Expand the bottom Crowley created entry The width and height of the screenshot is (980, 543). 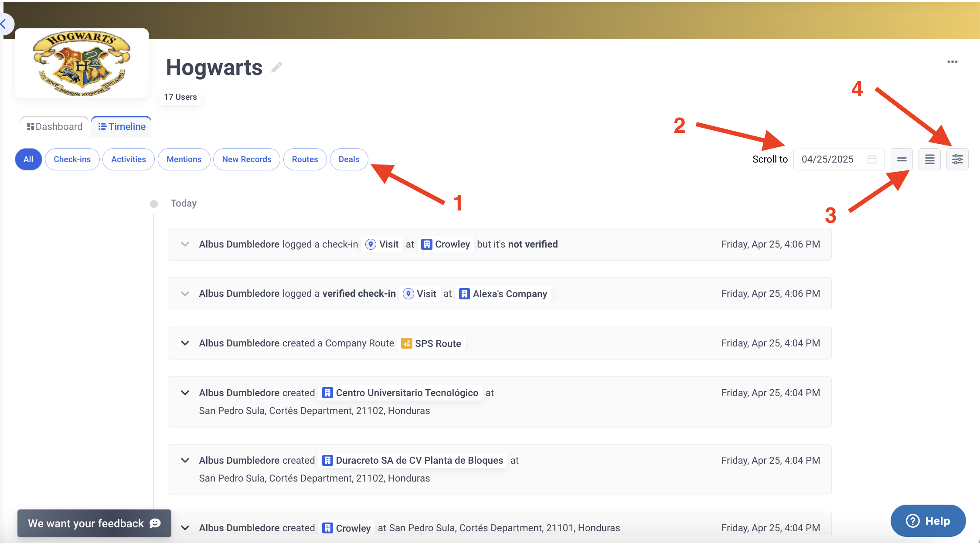(x=185, y=528)
